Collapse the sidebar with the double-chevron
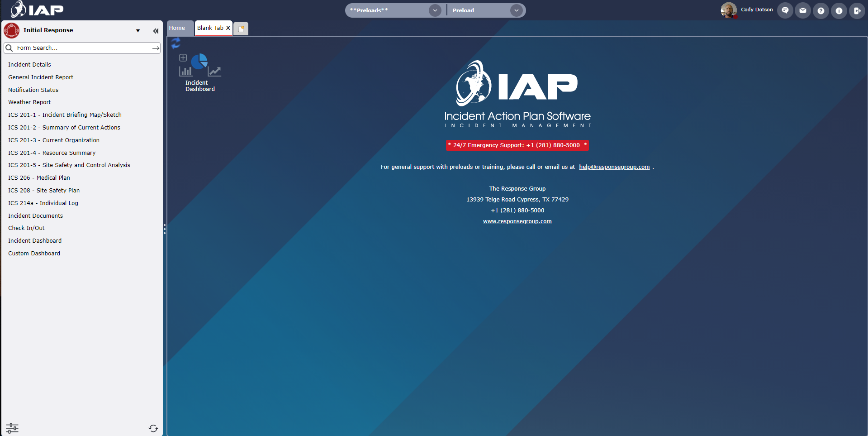Viewport: 868px width, 436px height. 156,31
